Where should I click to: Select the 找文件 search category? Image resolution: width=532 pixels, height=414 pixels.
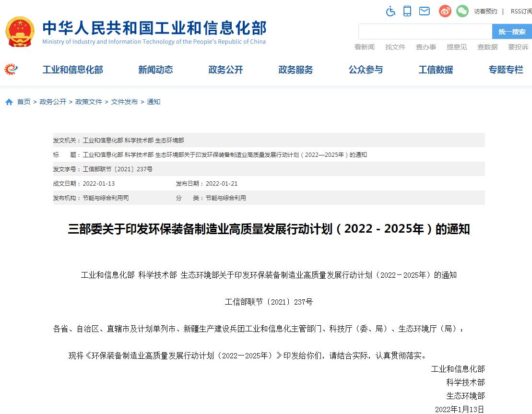[395, 47]
